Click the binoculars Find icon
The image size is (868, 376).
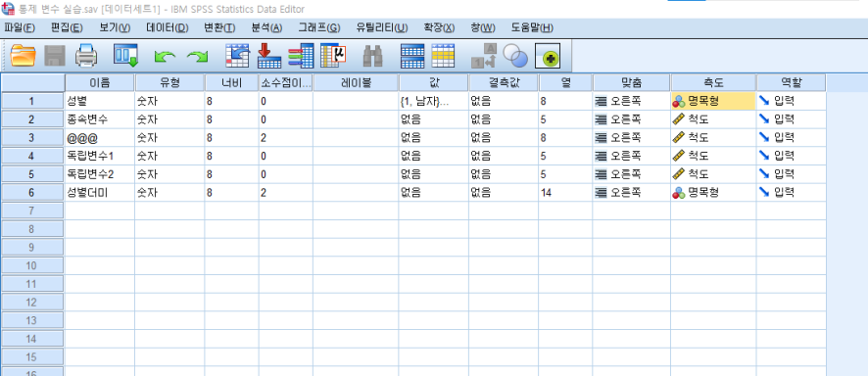tap(373, 56)
